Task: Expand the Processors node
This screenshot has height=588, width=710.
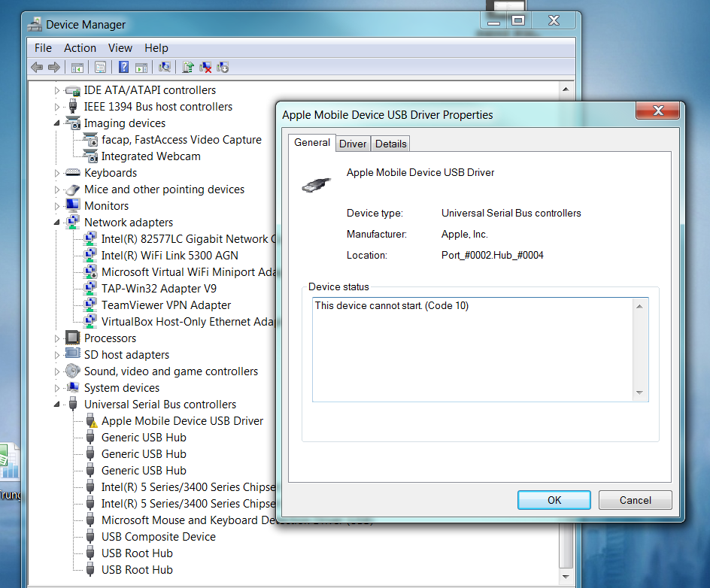Action: pos(56,338)
